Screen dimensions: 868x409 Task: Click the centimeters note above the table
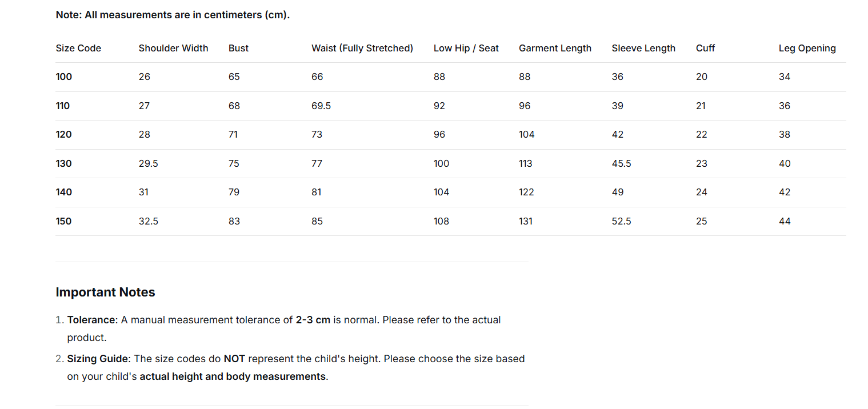(173, 15)
